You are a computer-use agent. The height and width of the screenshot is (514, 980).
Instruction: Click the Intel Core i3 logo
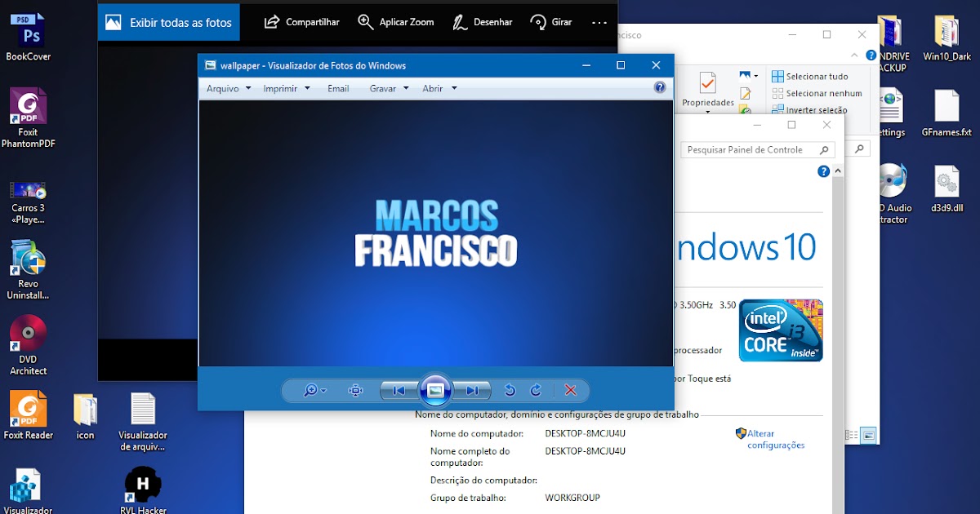click(781, 330)
